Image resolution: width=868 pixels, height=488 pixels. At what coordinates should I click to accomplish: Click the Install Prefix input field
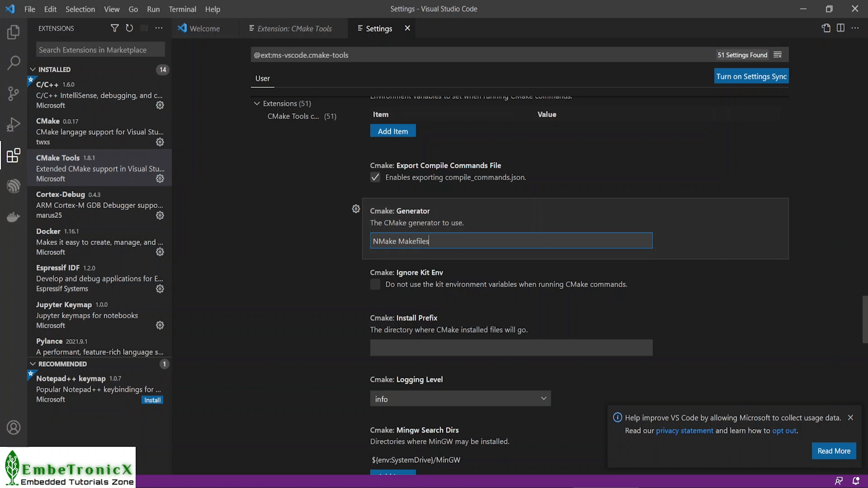tap(511, 347)
